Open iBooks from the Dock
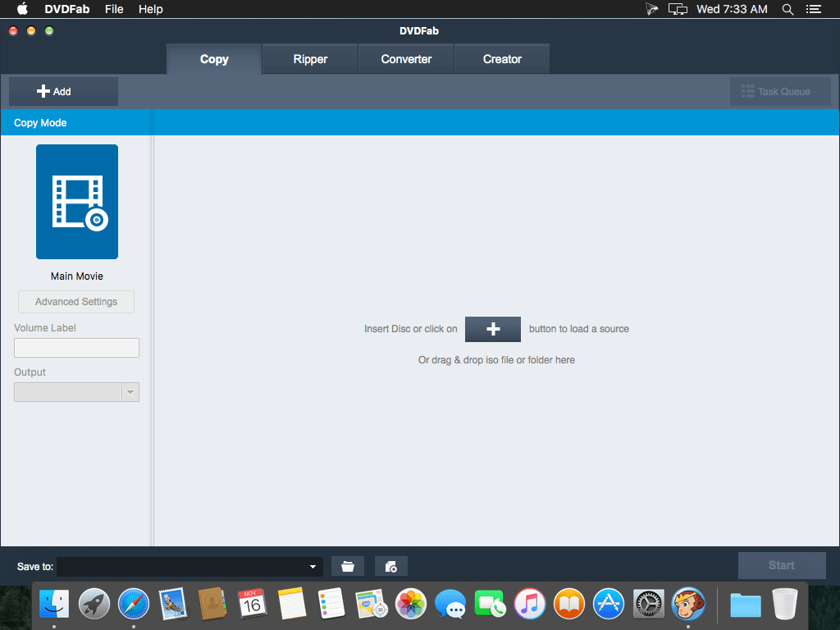The width and height of the screenshot is (840, 630). pyautogui.click(x=569, y=604)
